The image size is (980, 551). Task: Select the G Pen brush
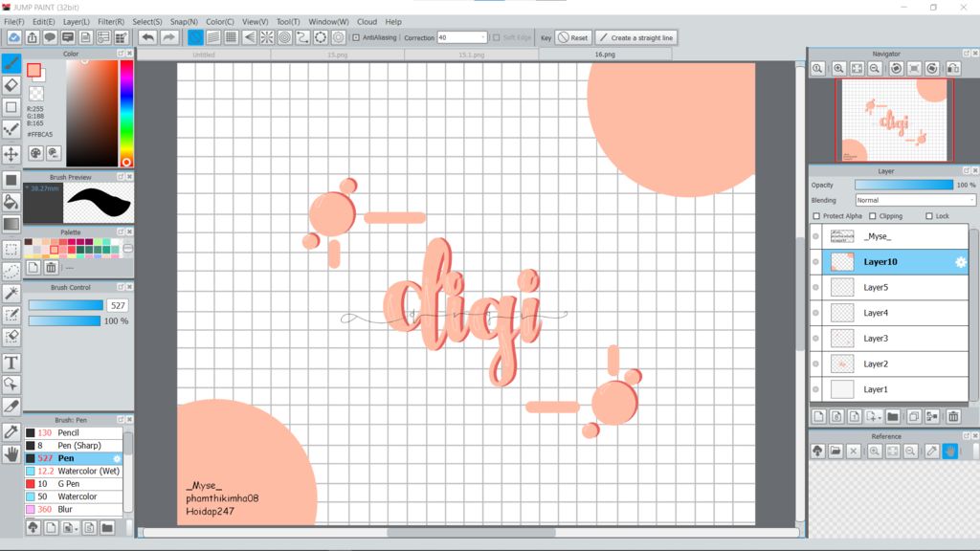point(74,483)
